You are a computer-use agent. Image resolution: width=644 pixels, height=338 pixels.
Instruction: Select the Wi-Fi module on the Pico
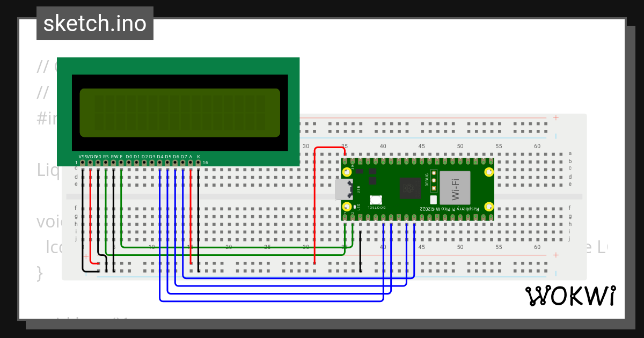pos(455,188)
